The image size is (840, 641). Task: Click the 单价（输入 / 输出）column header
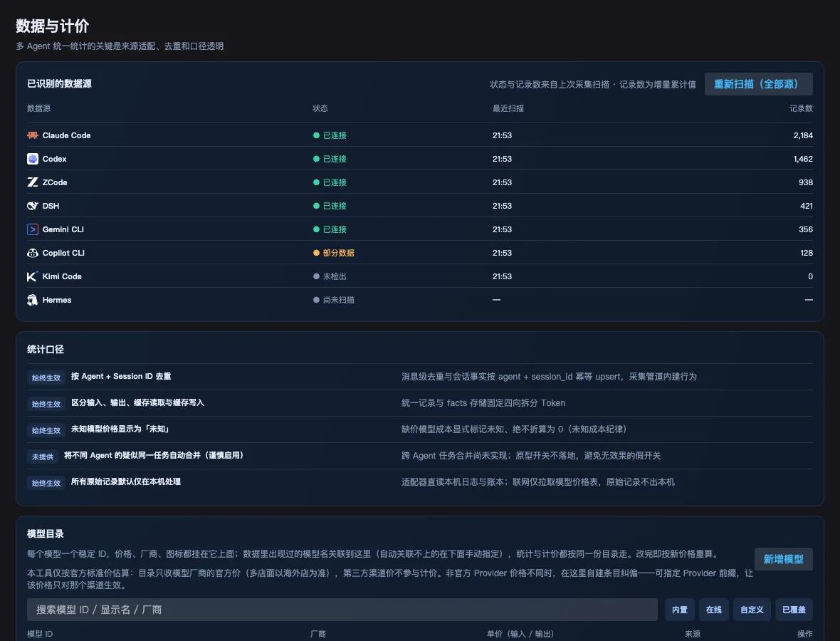tap(520, 634)
